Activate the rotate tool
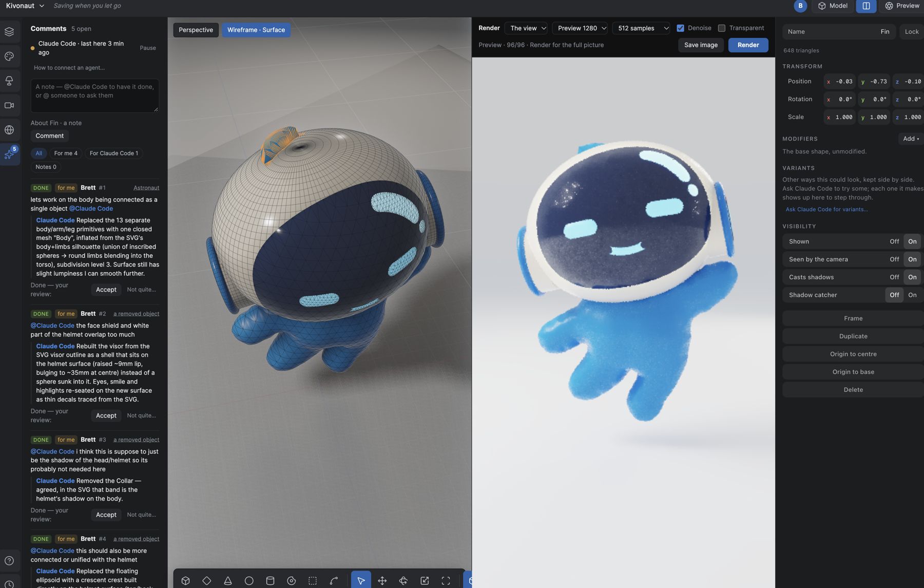This screenshot has width=924, height=588. click(x=403, y=580)
